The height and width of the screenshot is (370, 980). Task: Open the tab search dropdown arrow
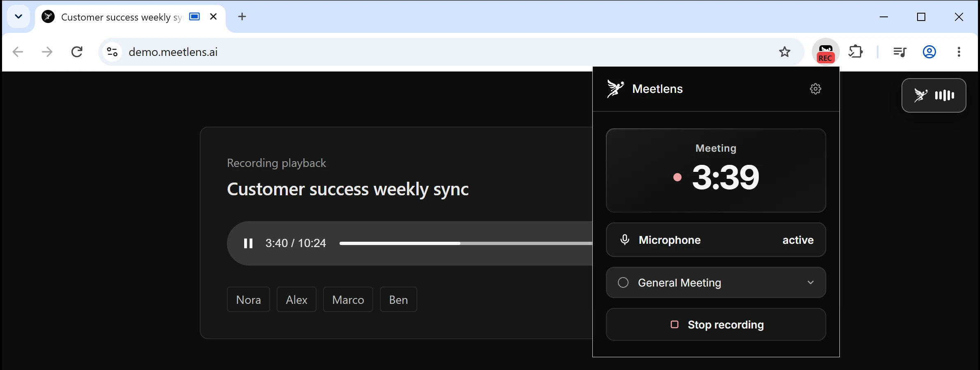18,17
